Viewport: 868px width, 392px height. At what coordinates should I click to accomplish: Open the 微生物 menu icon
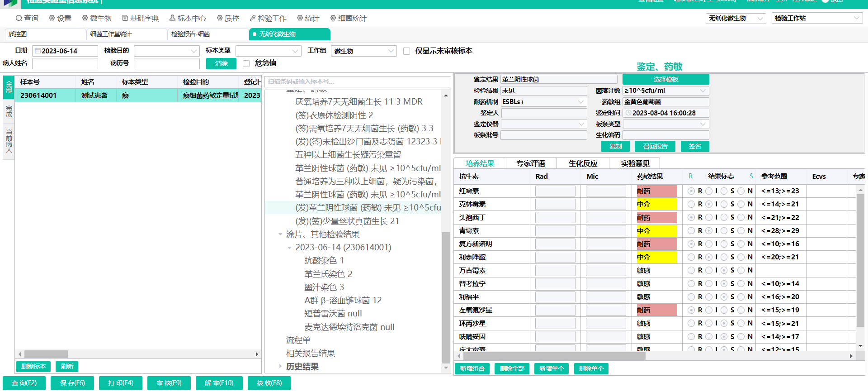coord(97,18)
